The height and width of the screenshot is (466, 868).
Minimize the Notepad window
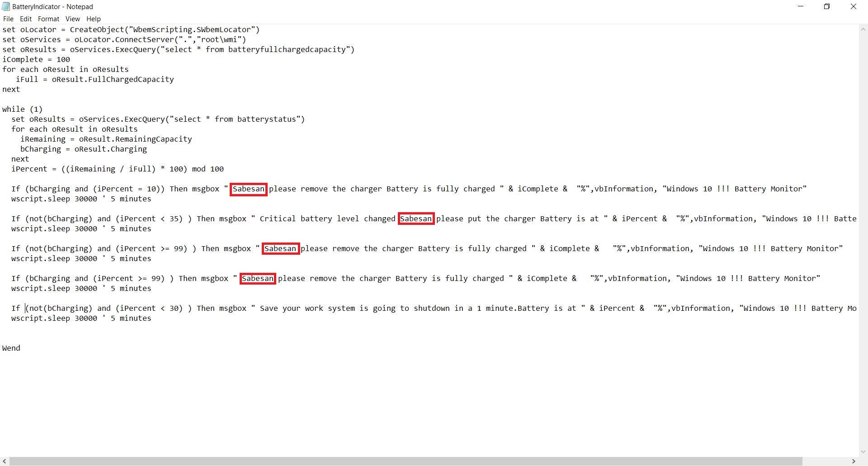(801, 7)
